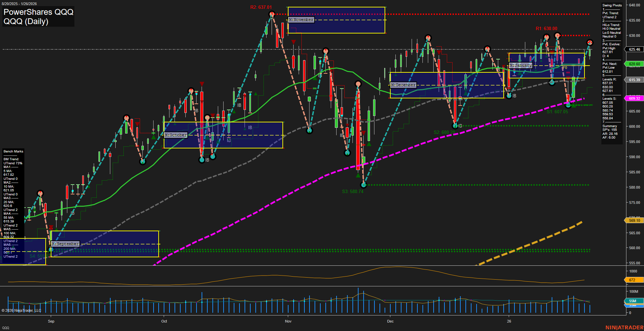This screenshot has width=644, height=331.
Task: Toggle the M:November monthly range box
Action: (301, 20)
